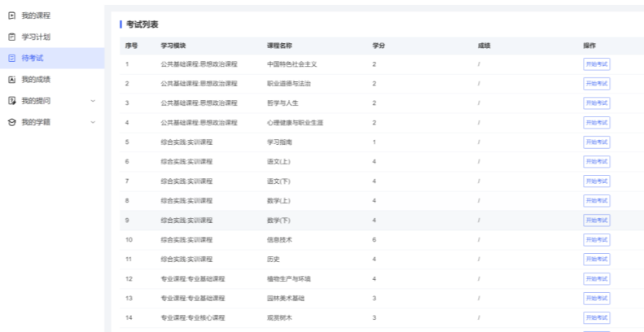
Task: Click the 序号 column header
Action: (x=131, y=46)
